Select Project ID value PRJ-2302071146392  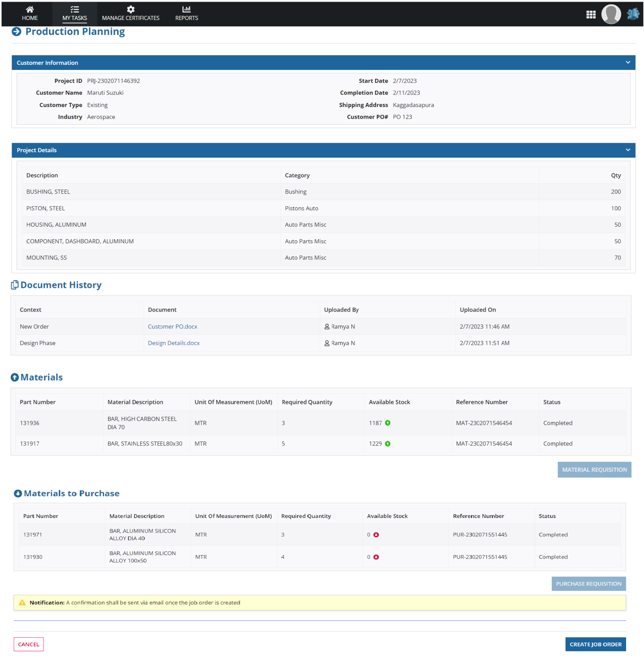point(113,81)
